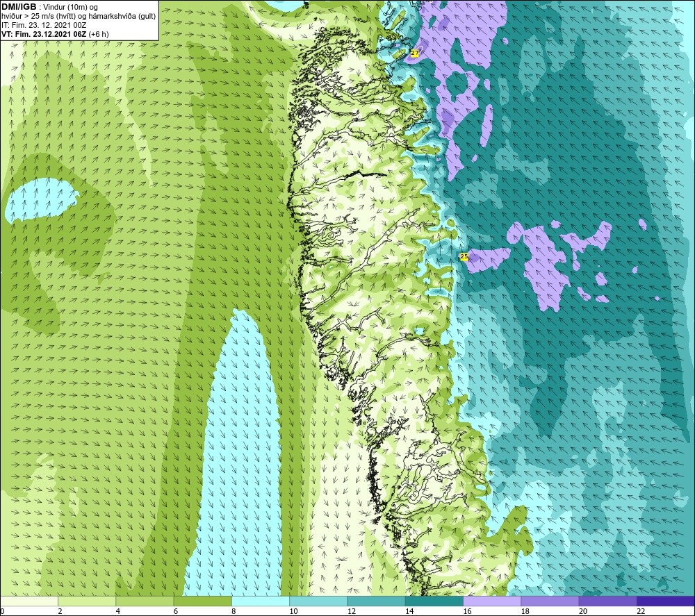695x616 pixels.
Task: Click the legend scale label 0
Action: [x=2, y=611]
